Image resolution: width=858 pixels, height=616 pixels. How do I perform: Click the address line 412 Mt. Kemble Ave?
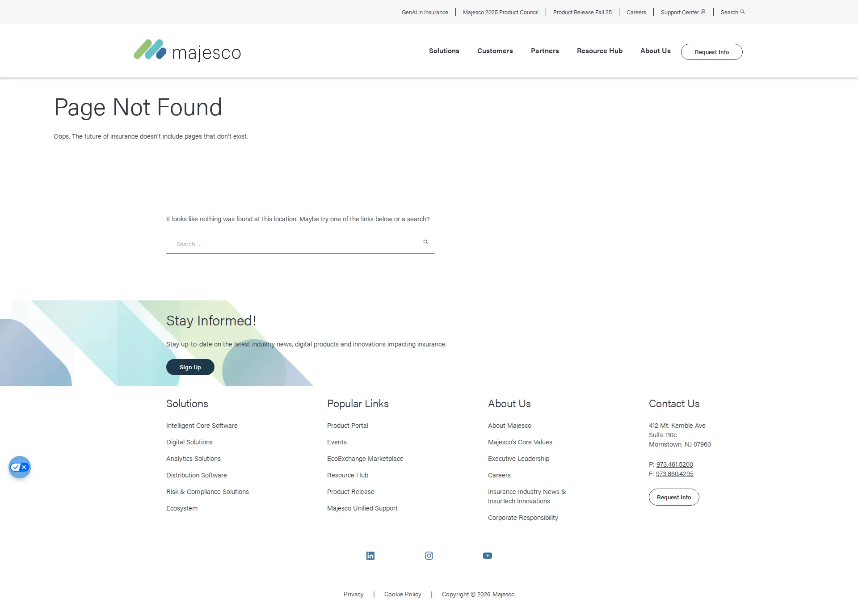(x=677, y=426)
